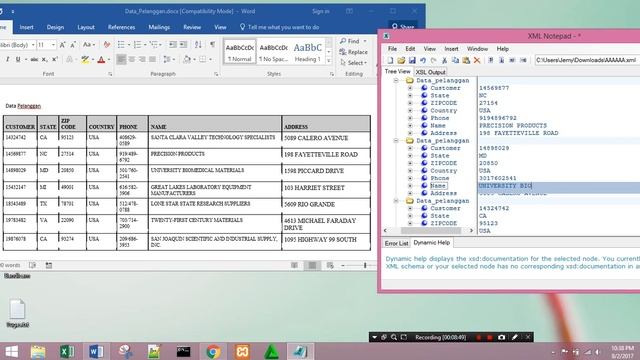The height and width of the screenshot is (360, 640).
Task: Apply Heading 1 style in Word
Action: pos(308,51)
